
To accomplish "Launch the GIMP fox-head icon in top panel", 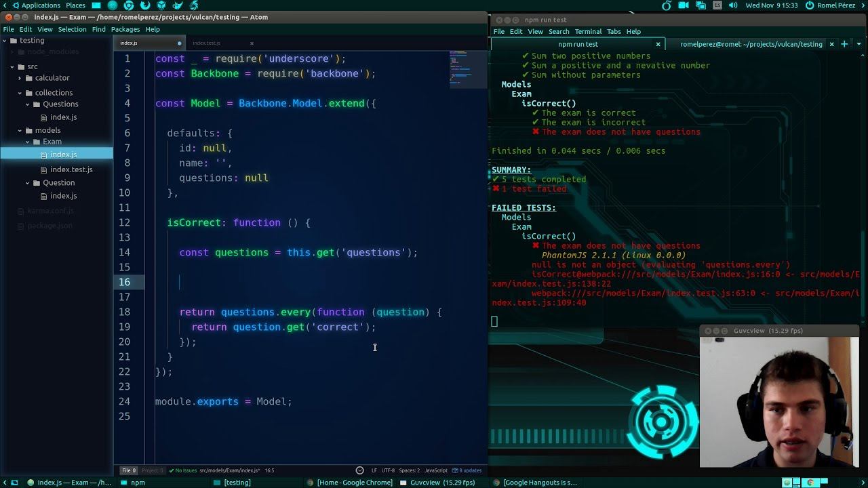I will tap(178, 5).
